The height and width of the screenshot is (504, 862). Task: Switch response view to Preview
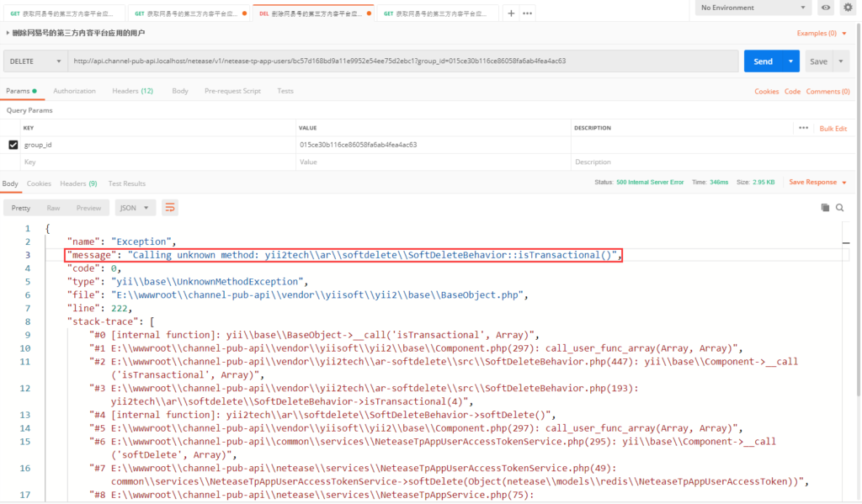pyautogui.click(x=88, y=208)
